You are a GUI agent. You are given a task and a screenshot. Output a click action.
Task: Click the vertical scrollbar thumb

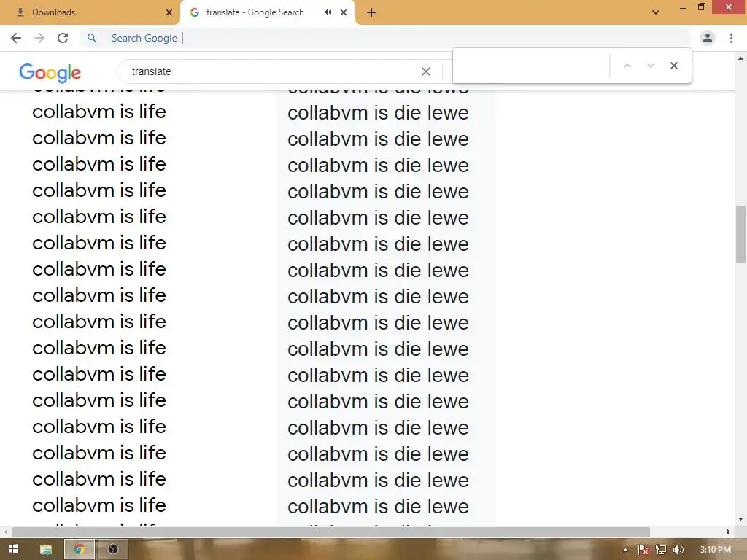coord(740,234)
